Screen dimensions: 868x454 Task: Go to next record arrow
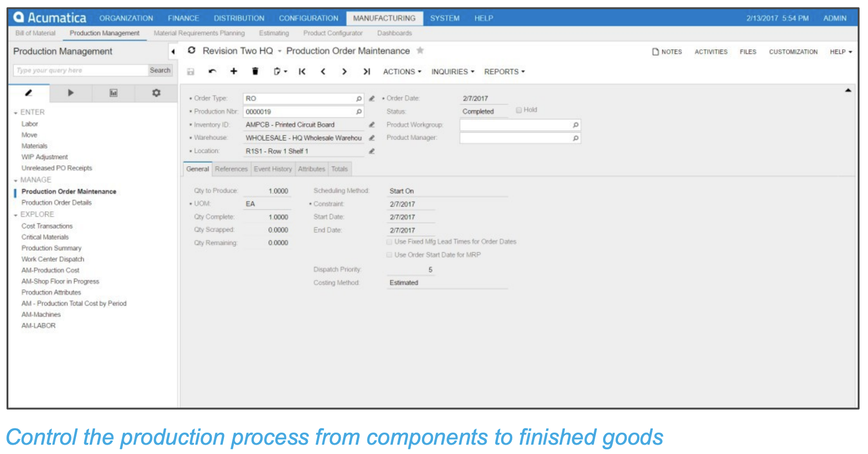click(345, 71)
